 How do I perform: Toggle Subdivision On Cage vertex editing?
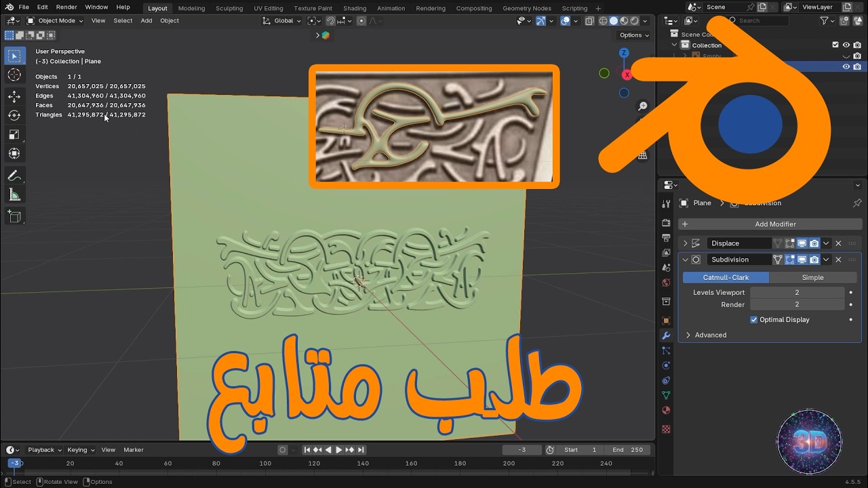coord(778,260)
